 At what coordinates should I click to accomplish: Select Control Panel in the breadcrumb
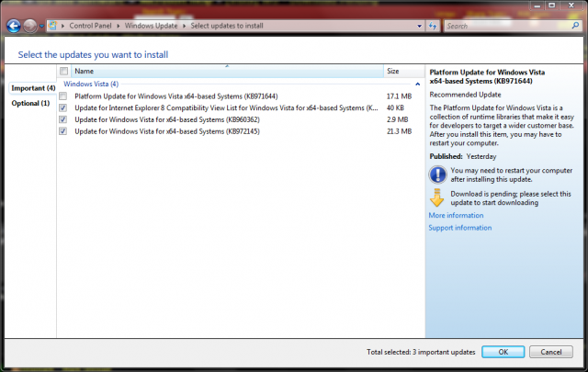coord(90,26)
